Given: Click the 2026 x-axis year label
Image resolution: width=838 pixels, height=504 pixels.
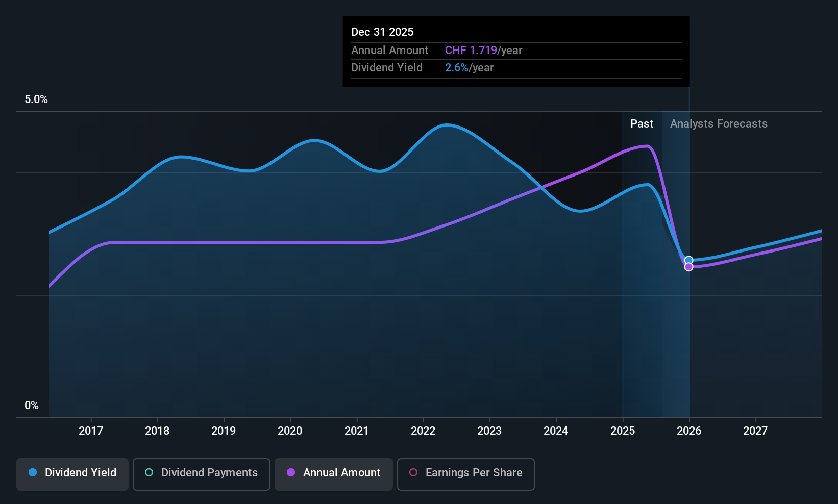Looking at the screenshot, I should click(x=689, y=431).
